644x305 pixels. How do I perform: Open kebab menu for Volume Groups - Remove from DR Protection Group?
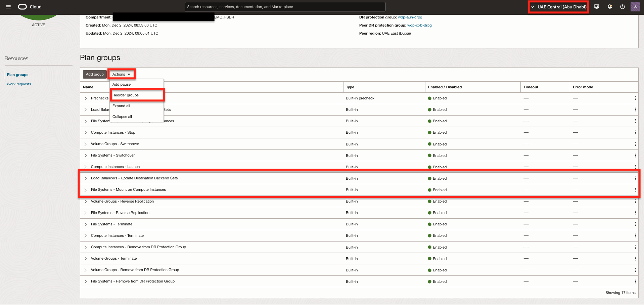(x=635, y=270)
